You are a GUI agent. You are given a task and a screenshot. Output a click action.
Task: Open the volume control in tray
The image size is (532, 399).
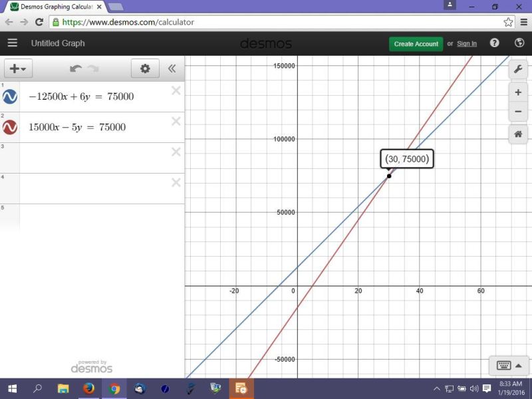(x=474, y=389)
